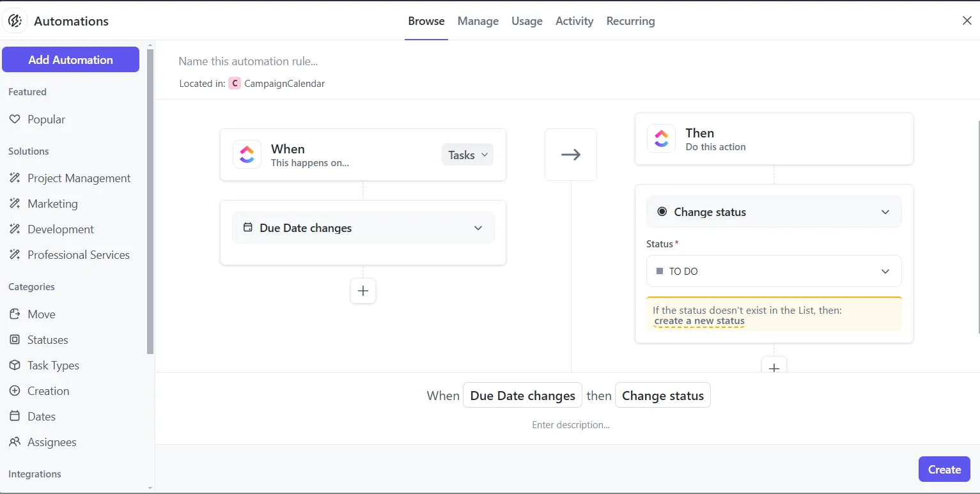Viewport: 980px width, 494px height.
Task: Click the pink C CampaignCalendar badge
Action: click(235, 84)
